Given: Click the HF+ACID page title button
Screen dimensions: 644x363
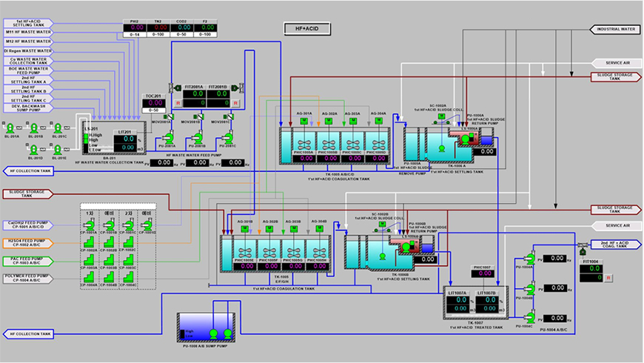Looking at the screenshot, I should pyautogui.click(x=306, y=29).
